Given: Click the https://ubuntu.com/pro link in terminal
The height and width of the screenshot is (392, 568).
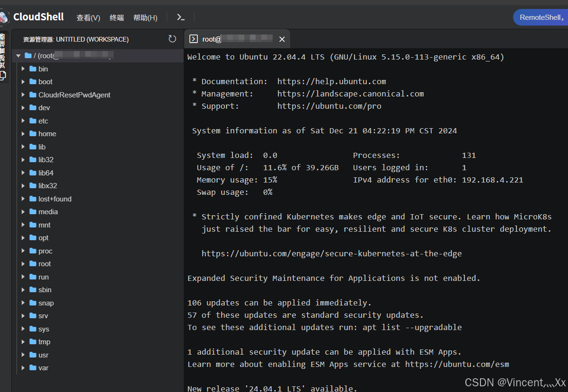Looking at the screenshot, I should [x=329, y=106].
